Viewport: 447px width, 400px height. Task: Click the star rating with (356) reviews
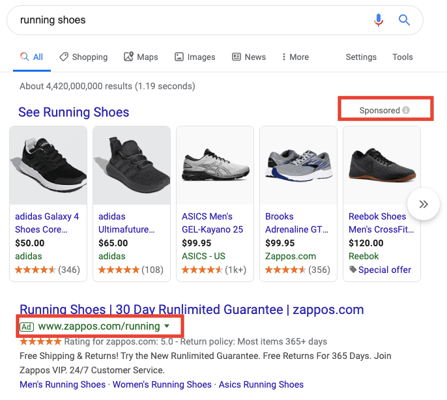[x=285, y=270]
